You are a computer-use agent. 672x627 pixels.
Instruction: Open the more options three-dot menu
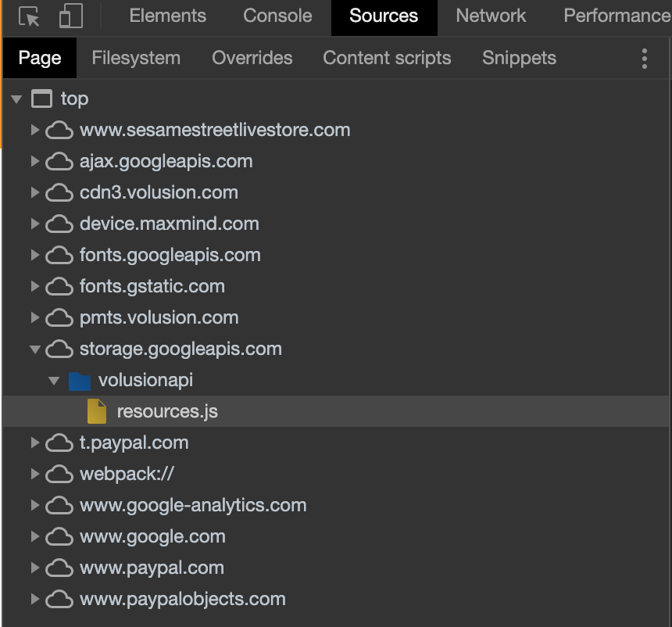point(644,59)
